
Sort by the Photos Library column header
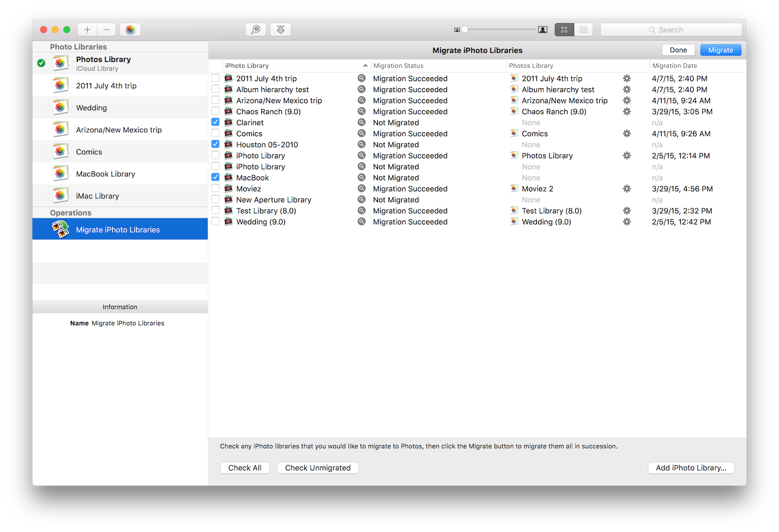pyautogui.click(x=578, y=66)
